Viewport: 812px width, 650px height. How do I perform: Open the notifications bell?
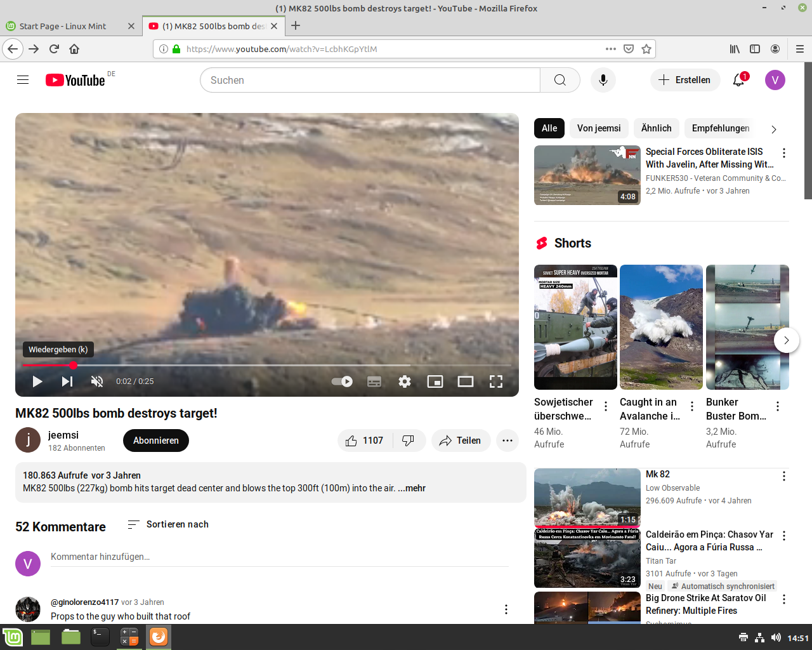(x=739, y=80)
